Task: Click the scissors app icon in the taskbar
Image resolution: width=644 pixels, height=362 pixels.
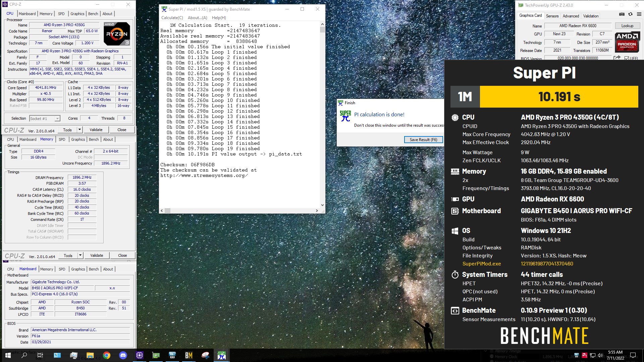Action: [205, 355]
